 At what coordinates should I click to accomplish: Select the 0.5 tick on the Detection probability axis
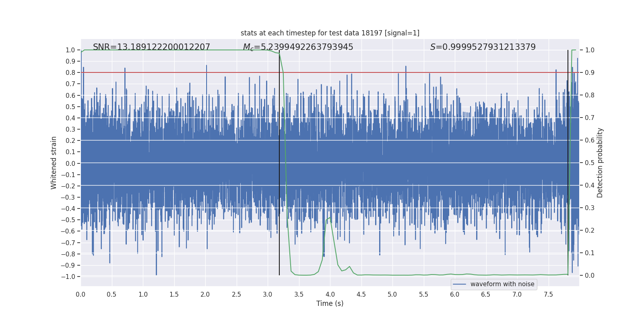[x=590, y=163]
